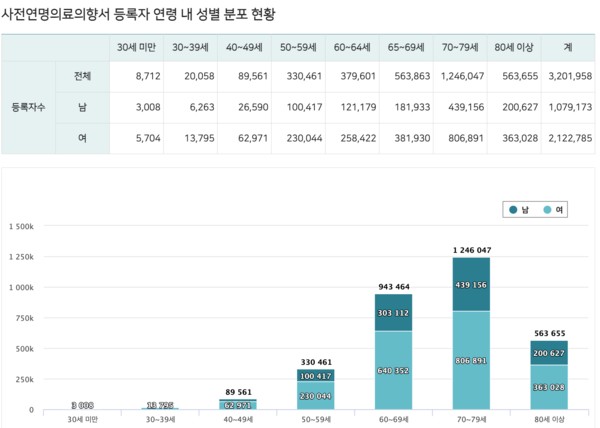
Task: Click the 100 417 male segment of 50~59세 bar
Action: coord(316,376)
